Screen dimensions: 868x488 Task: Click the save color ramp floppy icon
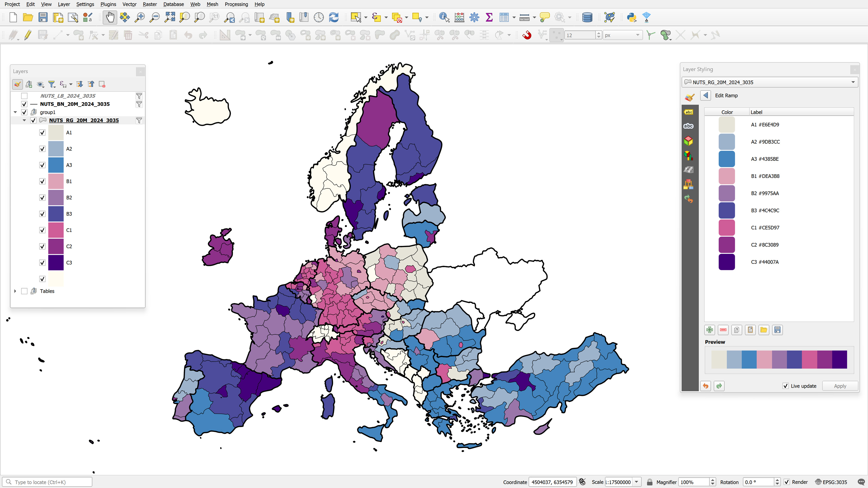tap(777, 330)
